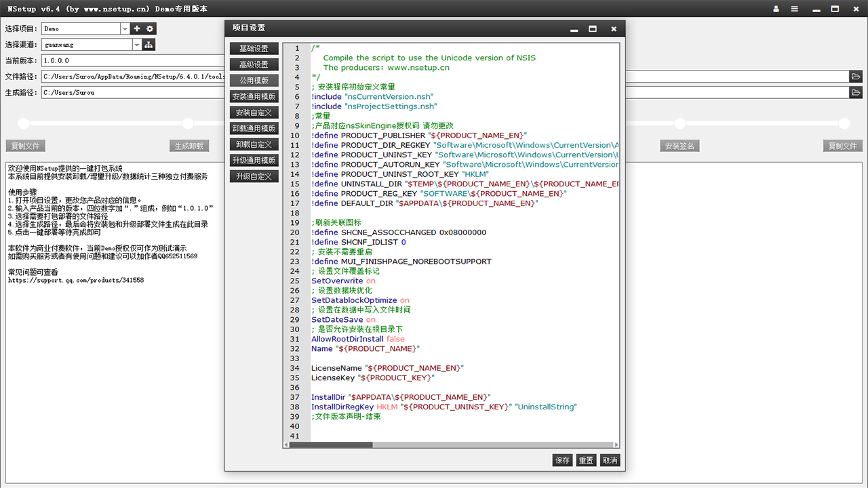Viewport: 868px width, 488px height.
Task: Open project settings via the gear icon
Action: pyautogui.click(x=150, y=28)
